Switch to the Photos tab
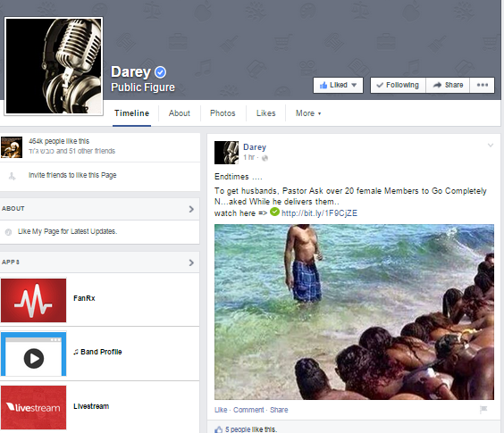The width and height of the screenshot is (504, 433). [x=223, y=113]
